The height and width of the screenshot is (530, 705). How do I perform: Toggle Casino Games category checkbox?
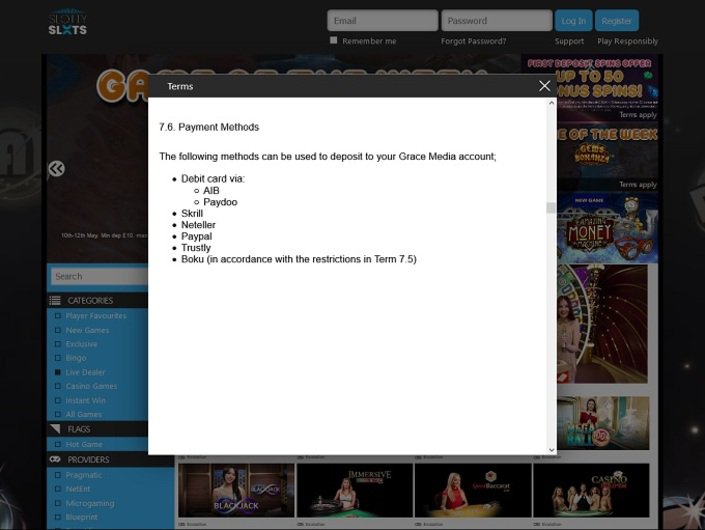pyautogui.click(x=58, y=386)
